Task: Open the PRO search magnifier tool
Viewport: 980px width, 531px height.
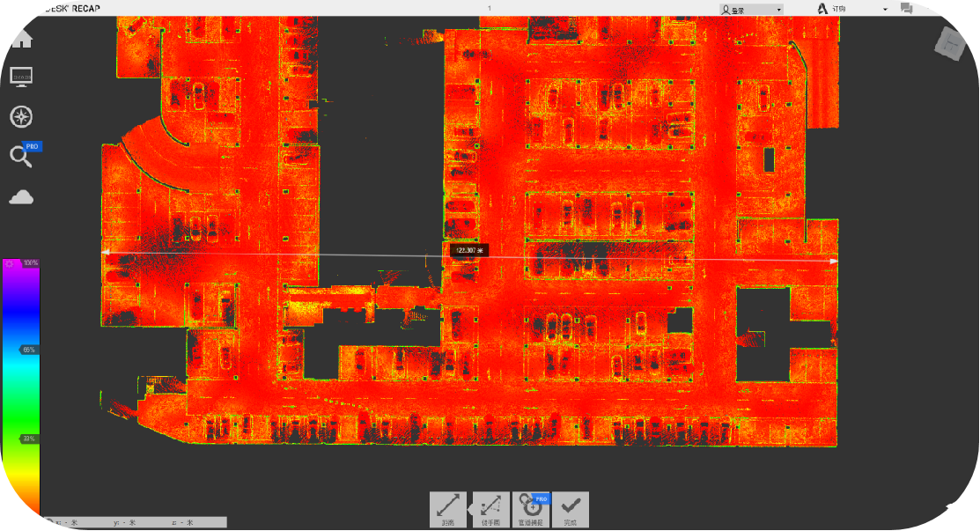Action: (x=21, y=157)
